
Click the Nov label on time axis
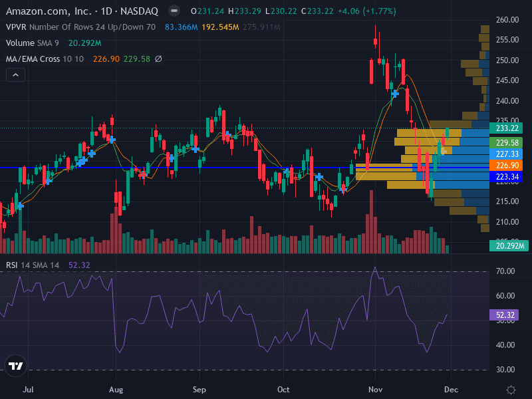click(375, 390)
